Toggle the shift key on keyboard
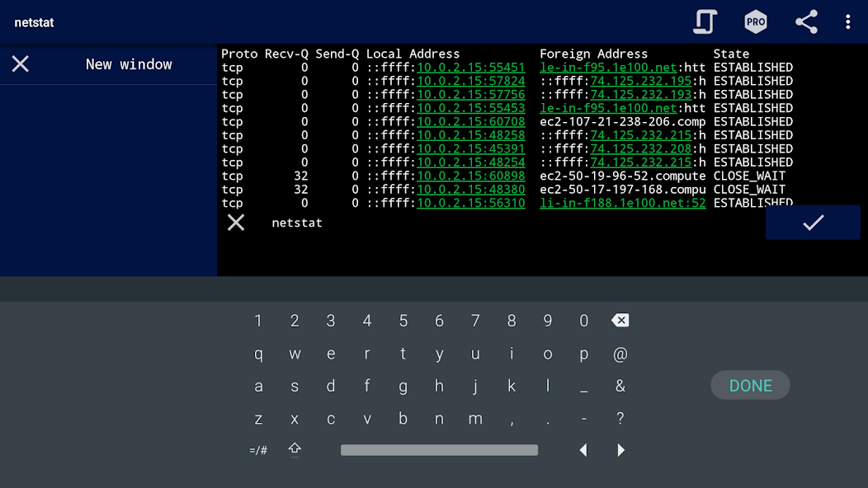868x488 pixels. tap(295, 449)
